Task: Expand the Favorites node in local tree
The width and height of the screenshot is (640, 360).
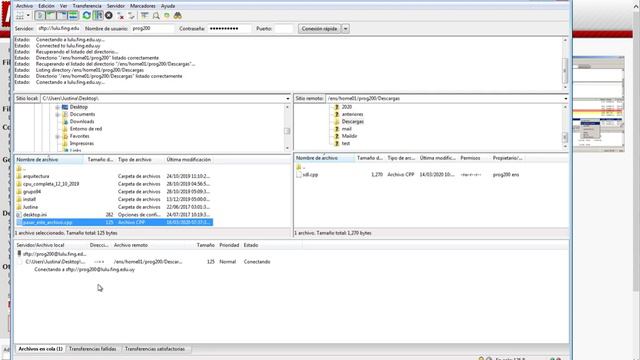Action: click(x=58, y=136)
